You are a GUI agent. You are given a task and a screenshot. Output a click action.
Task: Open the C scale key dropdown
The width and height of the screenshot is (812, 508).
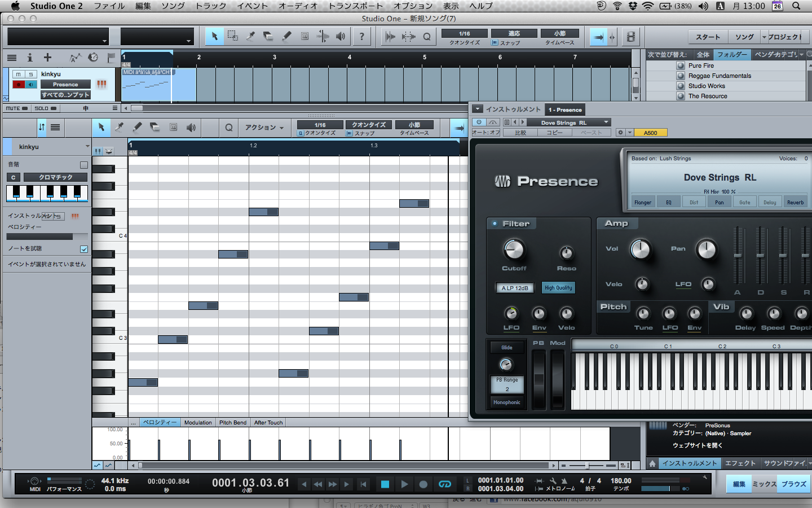14,177
